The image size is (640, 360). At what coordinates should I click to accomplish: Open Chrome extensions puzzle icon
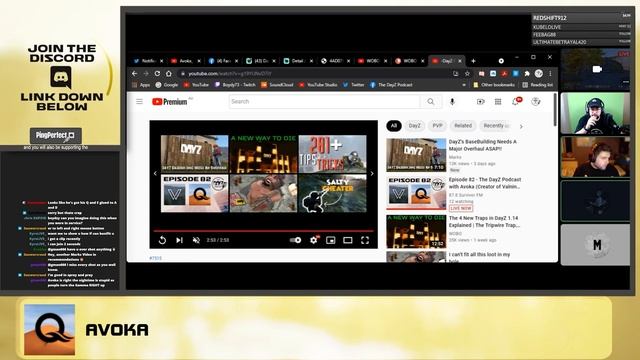(527, 73)
